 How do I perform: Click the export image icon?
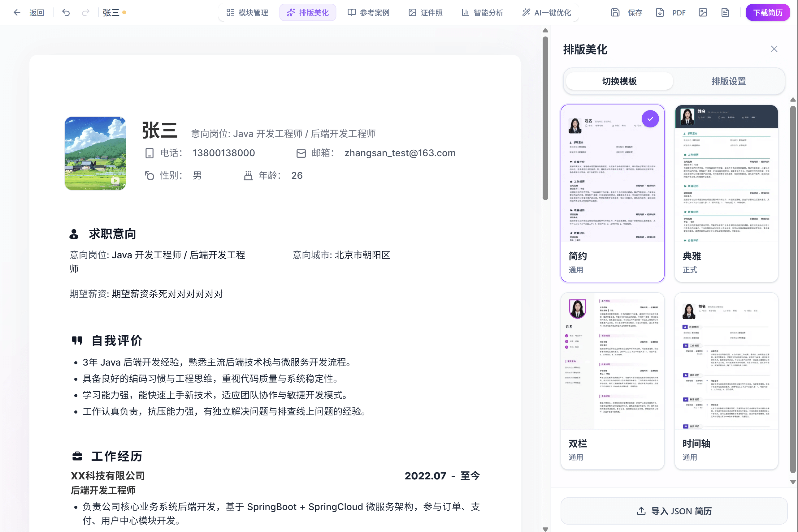[703, 13]
